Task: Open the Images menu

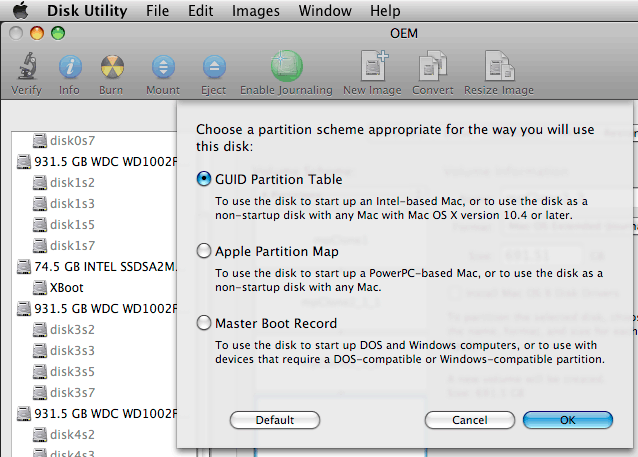Action: [256, 11]
